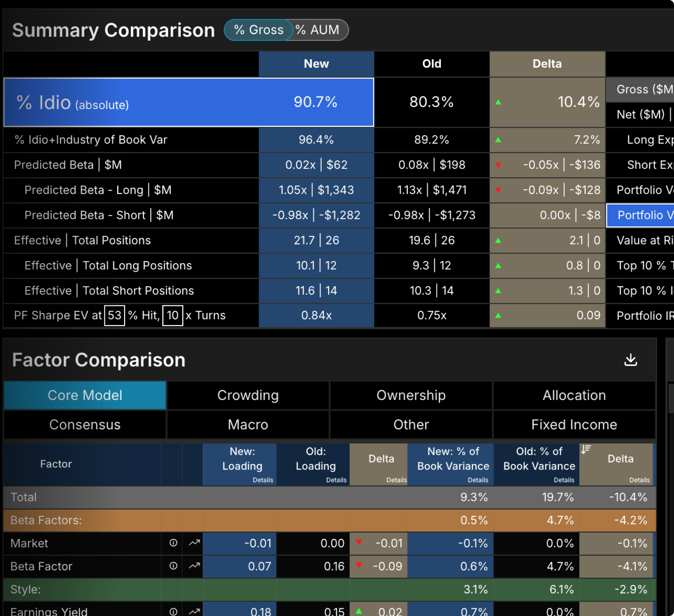Open Details under Old: % of Book Variance
The image size is (674, 616).
[x=564, y=480]
